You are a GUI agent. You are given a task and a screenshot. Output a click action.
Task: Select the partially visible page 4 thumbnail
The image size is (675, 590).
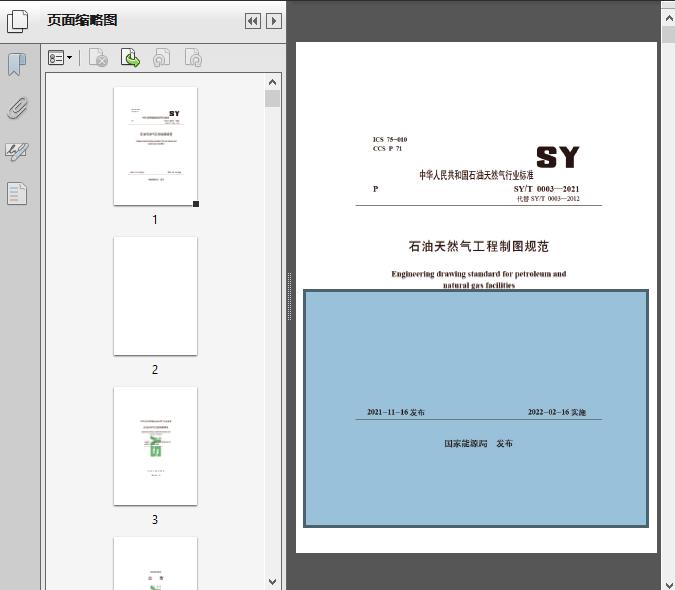155,563
